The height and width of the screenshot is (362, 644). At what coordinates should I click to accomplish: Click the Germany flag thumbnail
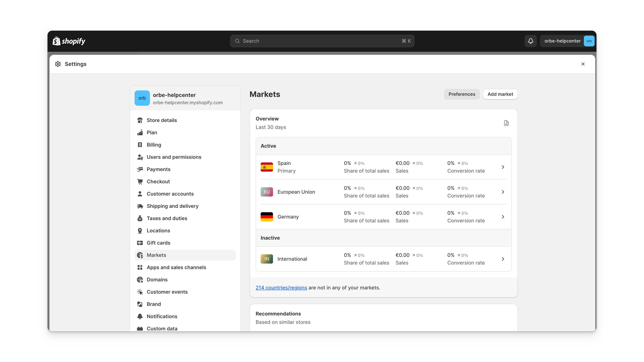point(266,217)
